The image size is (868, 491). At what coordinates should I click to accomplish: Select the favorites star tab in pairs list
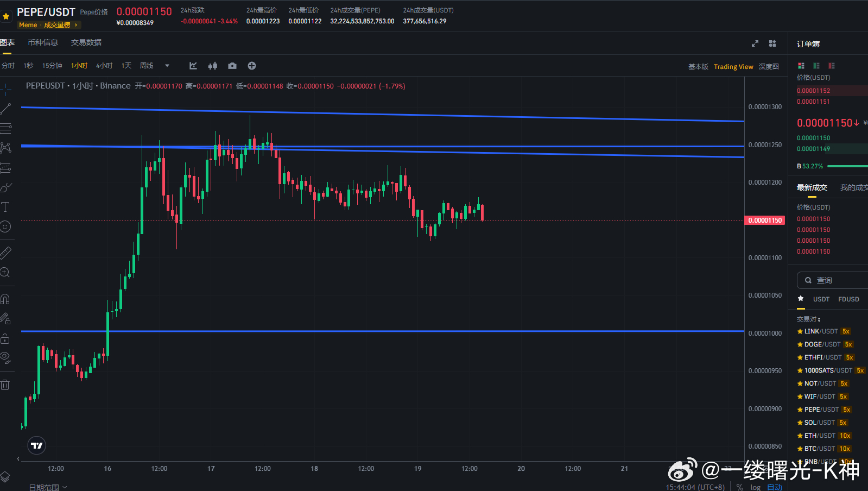[x=801, y=299]
